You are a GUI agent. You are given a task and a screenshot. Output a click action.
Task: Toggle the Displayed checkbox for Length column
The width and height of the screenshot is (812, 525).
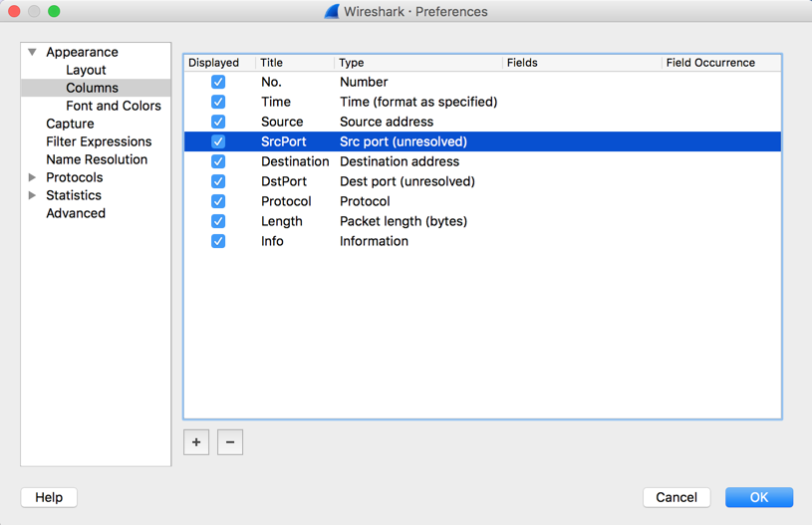218,221
